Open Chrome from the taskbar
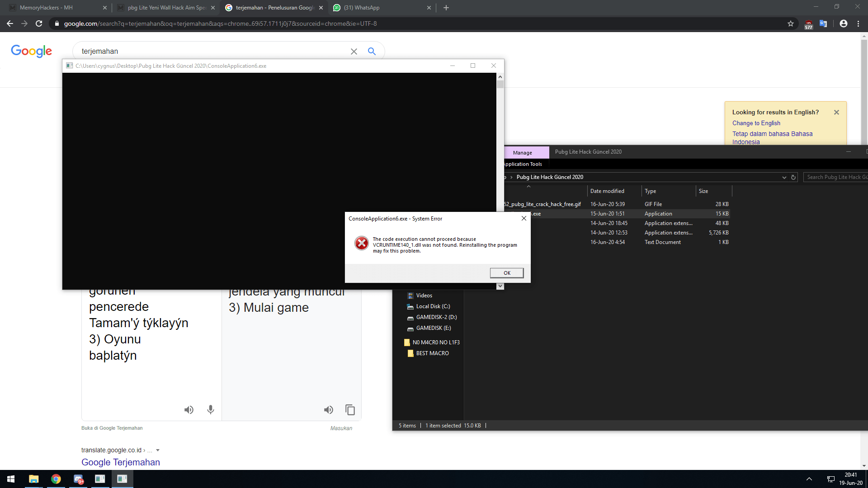 click(x=56, y=479)
